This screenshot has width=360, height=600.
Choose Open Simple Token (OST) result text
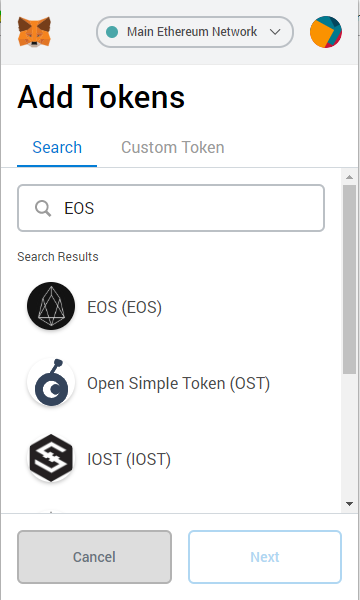179,383
